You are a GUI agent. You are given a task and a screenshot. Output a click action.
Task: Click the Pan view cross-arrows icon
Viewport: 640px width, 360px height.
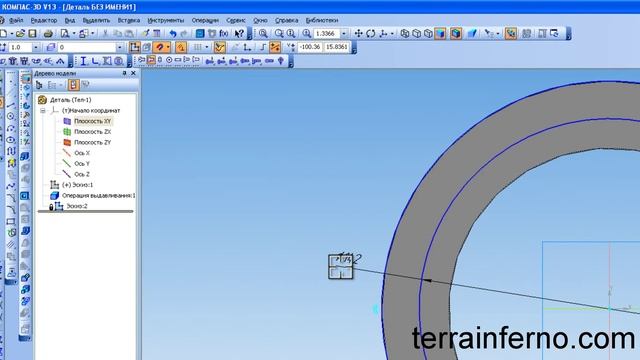click(x=358, y=33)
